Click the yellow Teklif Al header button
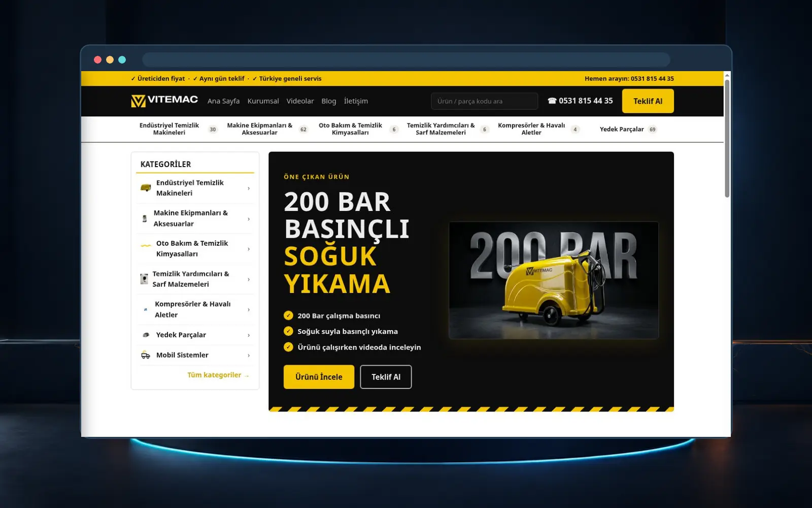812x508 pixels. tap(648, 101)
